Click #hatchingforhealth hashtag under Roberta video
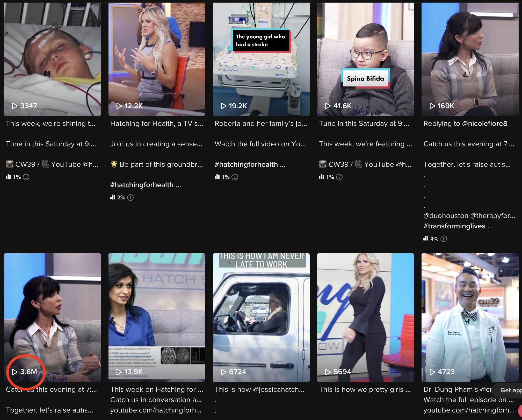This screenshot has width=522, height=420. (246, 164)
